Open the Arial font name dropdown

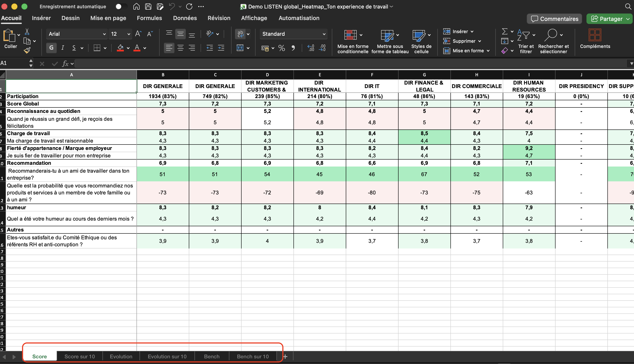pyautogui.click(x=77, y=34)
